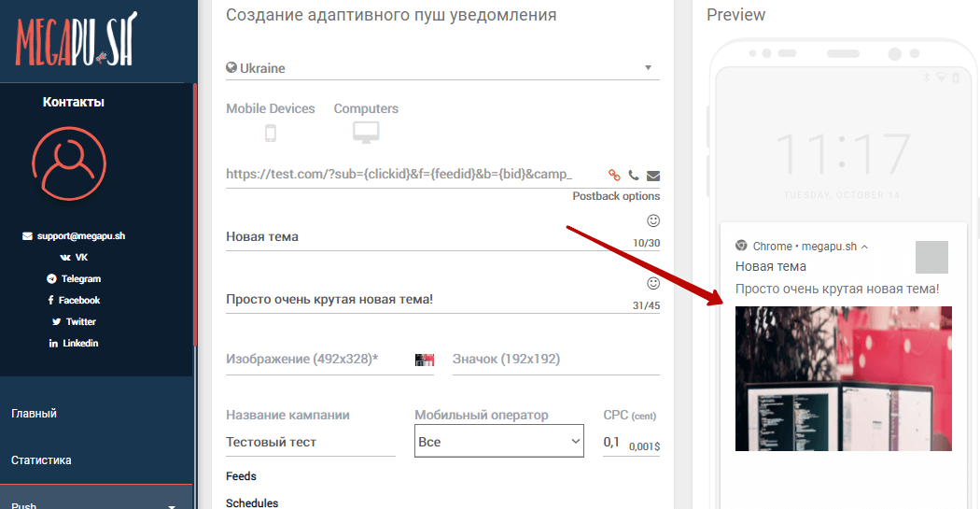
Task: Open emoji picker for message field
Action: tap(653, 283)
